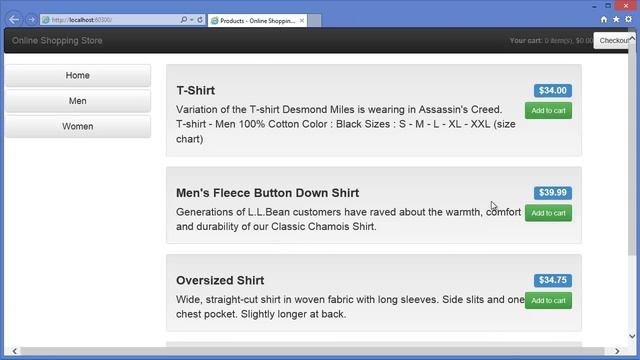Click the Checkout button
Image resolution: width=640 pixels, height=360 pixels.
tap(614, 40)
